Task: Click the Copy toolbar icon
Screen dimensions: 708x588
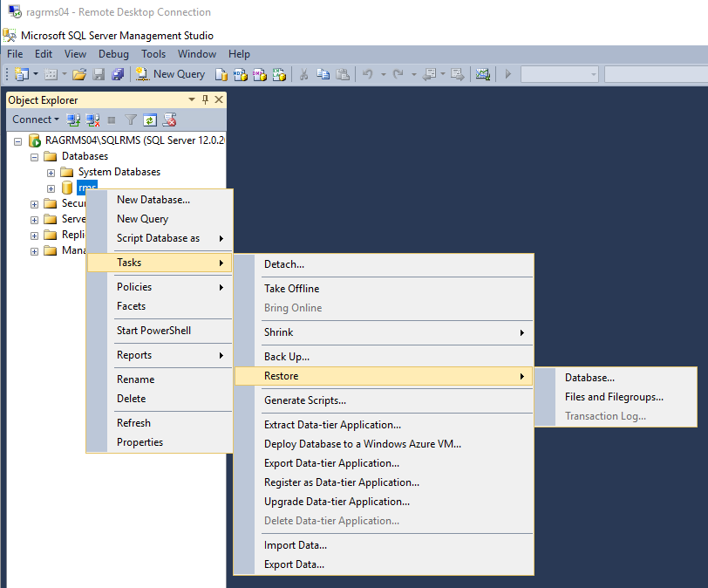Action: tap(323, 74)
